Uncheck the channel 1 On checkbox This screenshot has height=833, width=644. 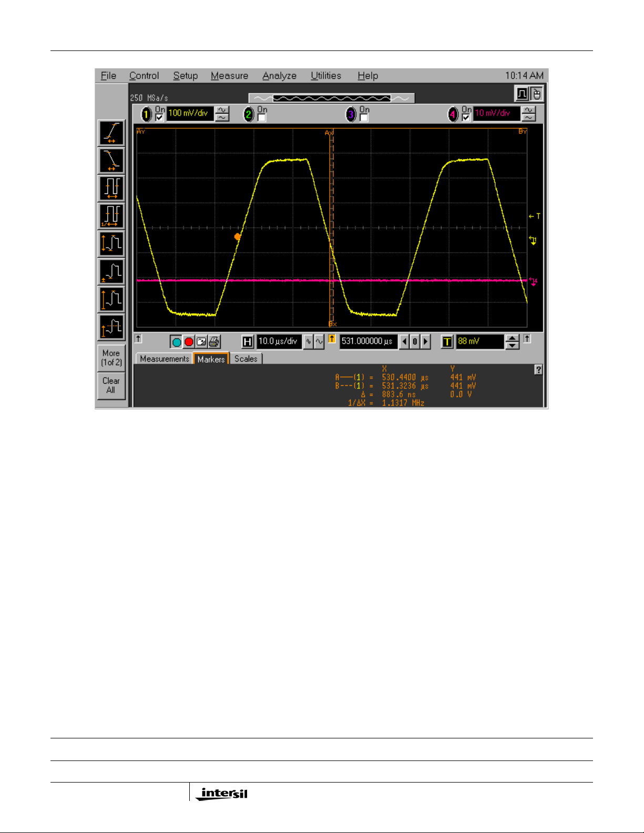pos(159,118)
